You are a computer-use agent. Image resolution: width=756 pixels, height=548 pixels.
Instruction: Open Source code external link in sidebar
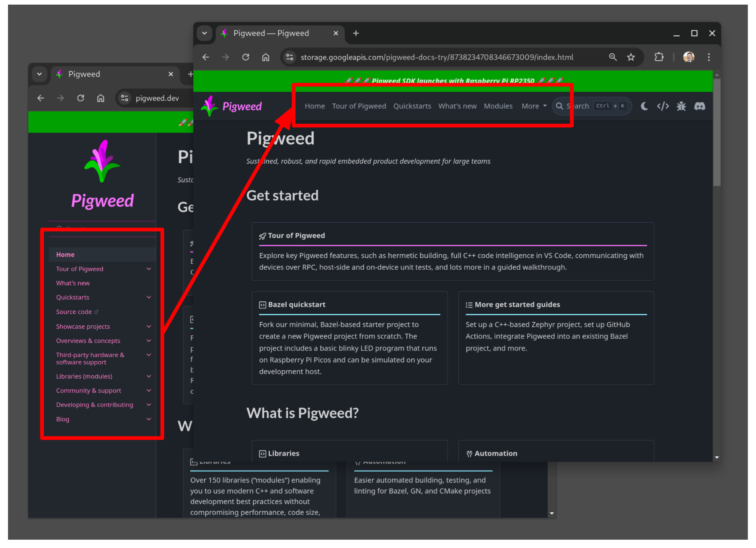coord(77,312)
